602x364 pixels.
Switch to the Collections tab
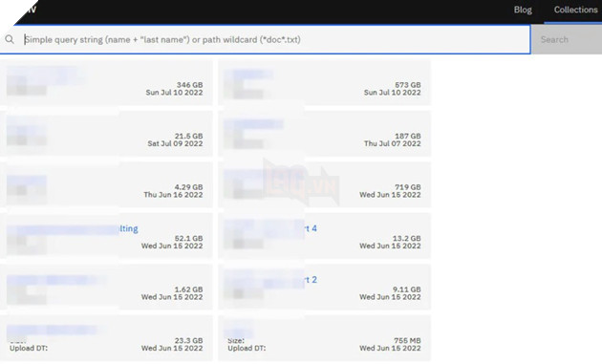[x=575, y=10]
